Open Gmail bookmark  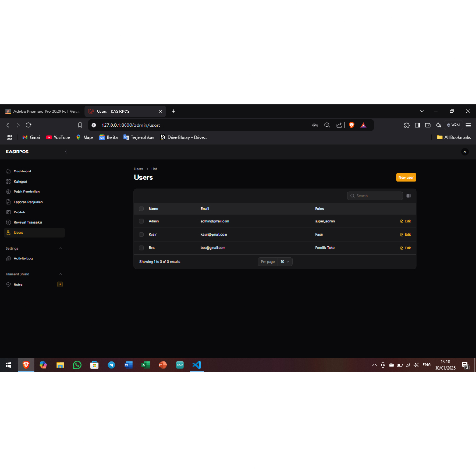[32, 137]
